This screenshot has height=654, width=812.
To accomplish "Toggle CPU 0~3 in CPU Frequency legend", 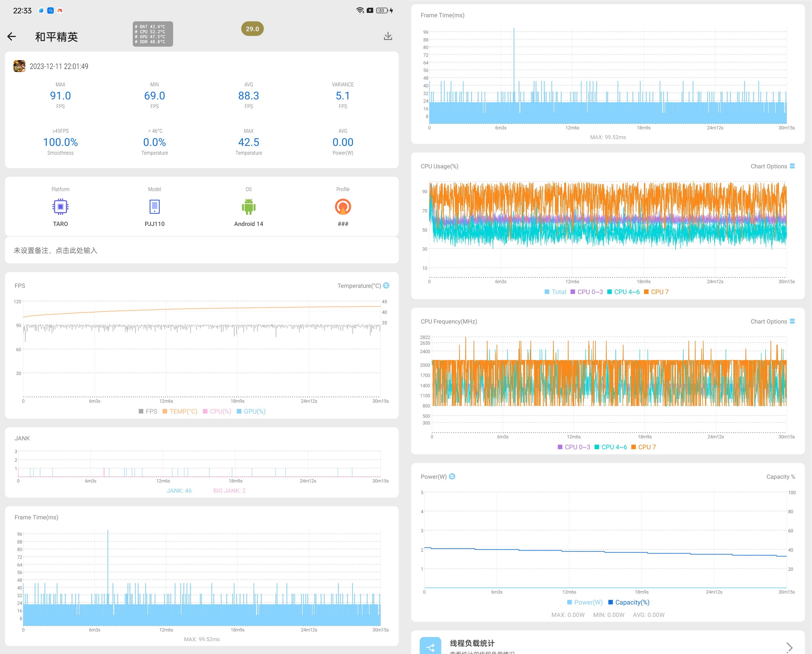I will click(x=574, y=447).
